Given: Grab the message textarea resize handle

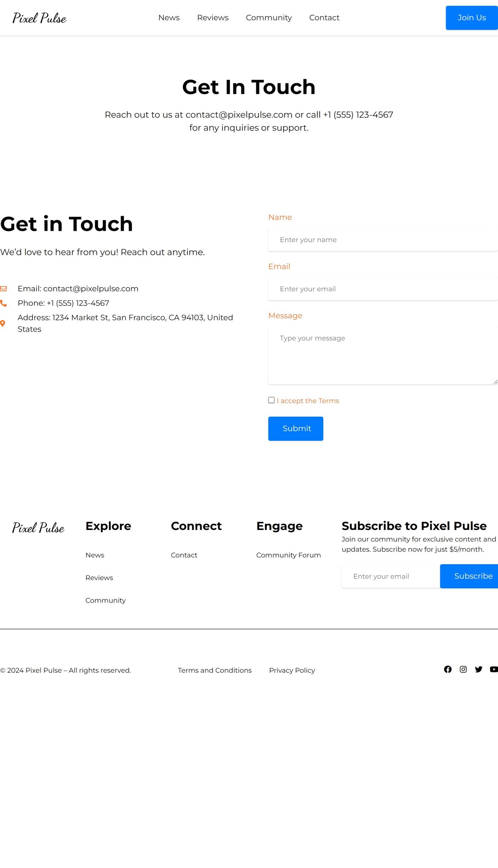Looking at the screenshot, I should 495,382.
